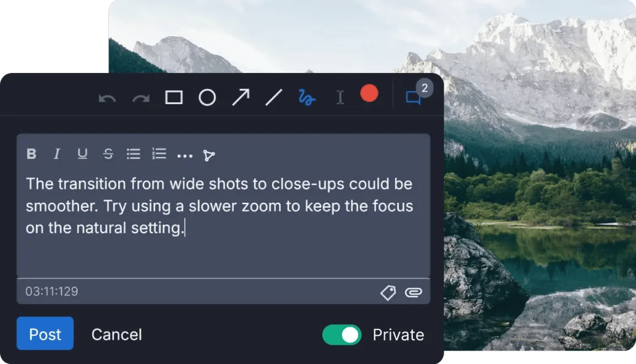Add a tag to the comment
The height and width of the screenshot is (364, 636).
point(388,293)
